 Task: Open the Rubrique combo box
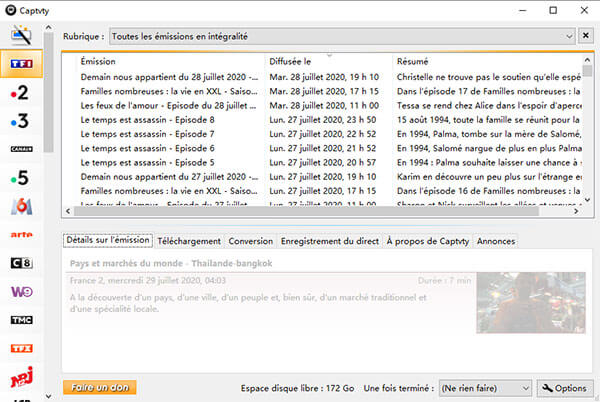coord(342,36)
